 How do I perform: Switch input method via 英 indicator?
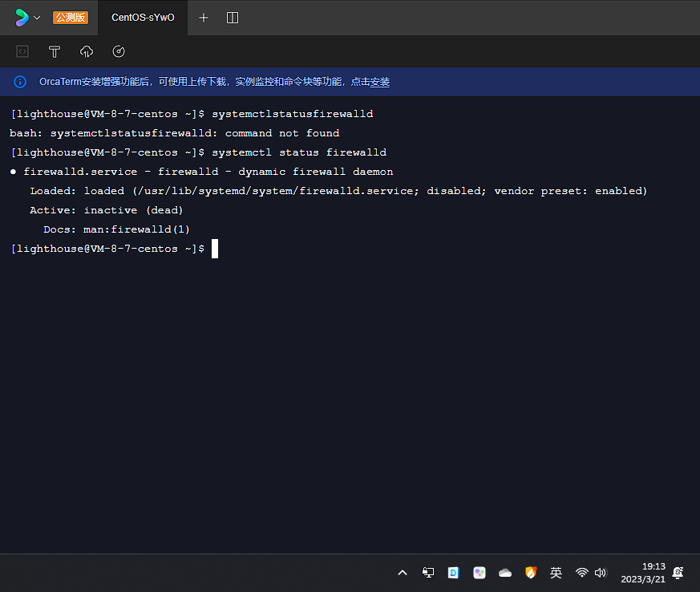click(556, 573)
